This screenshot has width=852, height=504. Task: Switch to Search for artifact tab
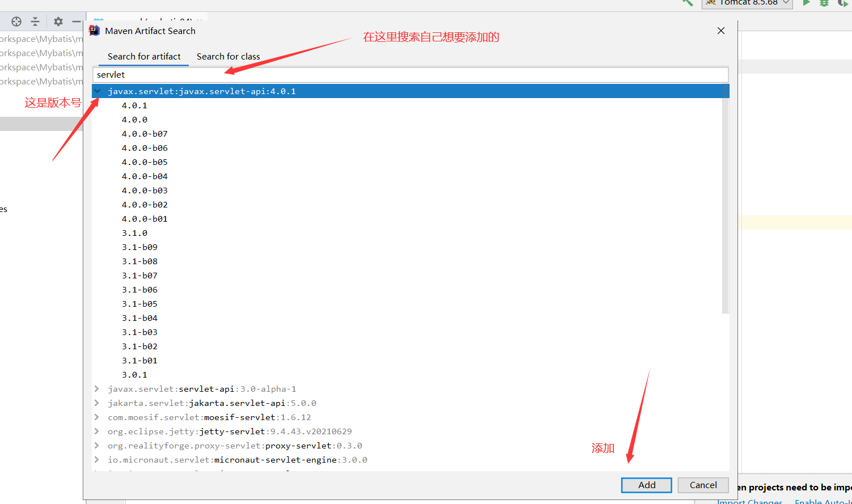[144, 57]
